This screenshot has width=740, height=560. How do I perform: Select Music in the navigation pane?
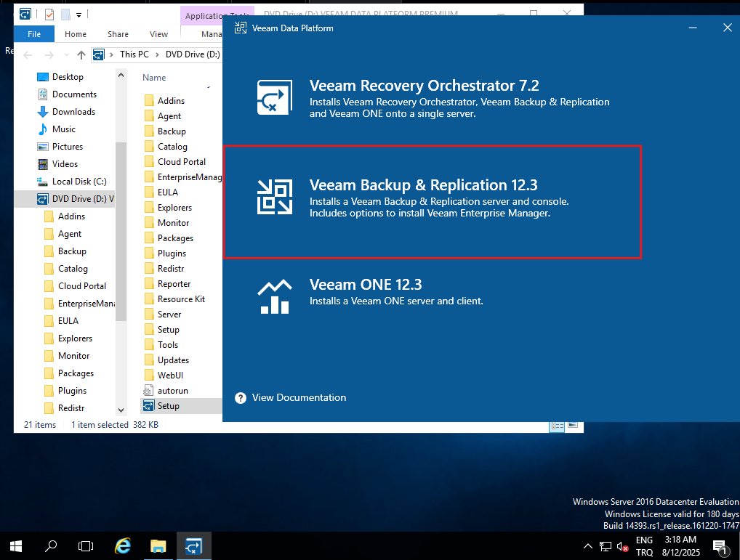click(x=64, y=129)
